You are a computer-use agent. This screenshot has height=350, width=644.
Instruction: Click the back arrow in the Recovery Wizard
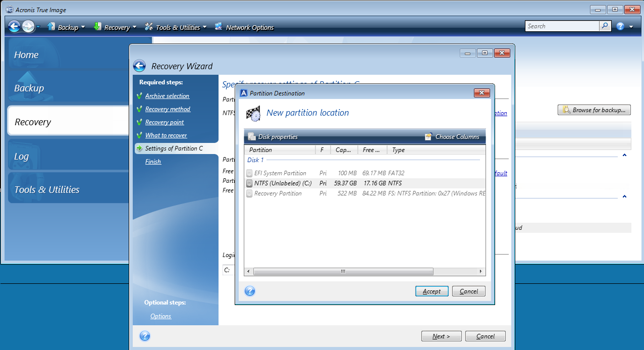139,66
